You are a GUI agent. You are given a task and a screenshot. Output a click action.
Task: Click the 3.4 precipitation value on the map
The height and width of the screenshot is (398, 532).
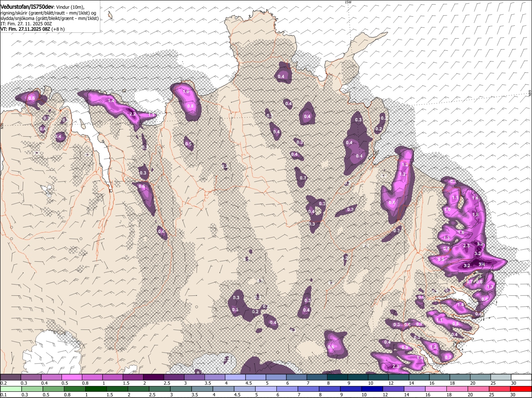pos(482,264)
